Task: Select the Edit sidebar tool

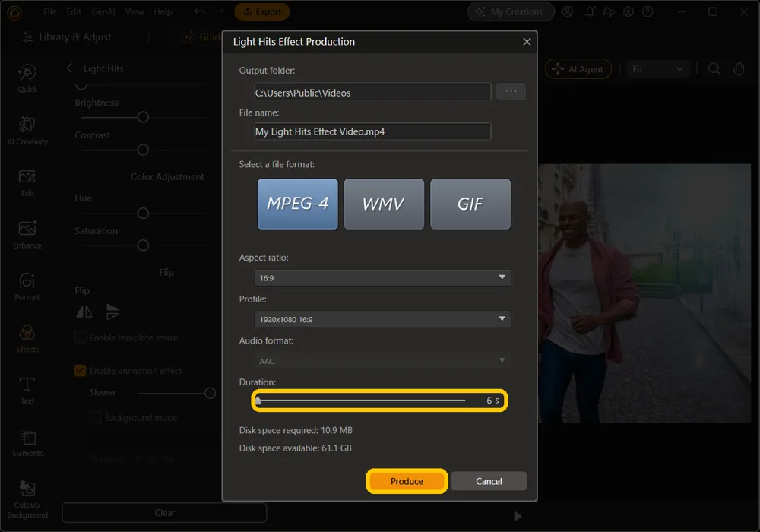Action: [x=27, y=183]
